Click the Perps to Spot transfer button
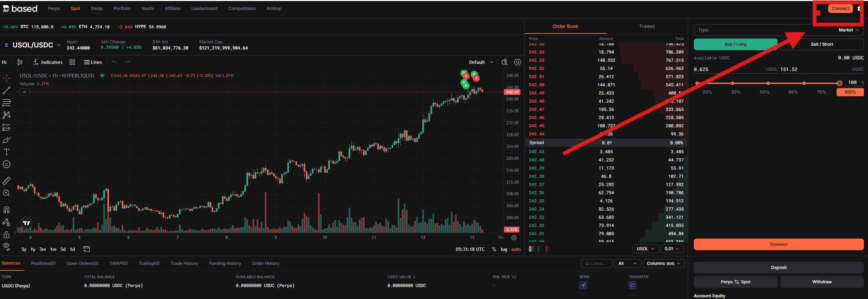This screenshot has height=299, width=868. 735,282
